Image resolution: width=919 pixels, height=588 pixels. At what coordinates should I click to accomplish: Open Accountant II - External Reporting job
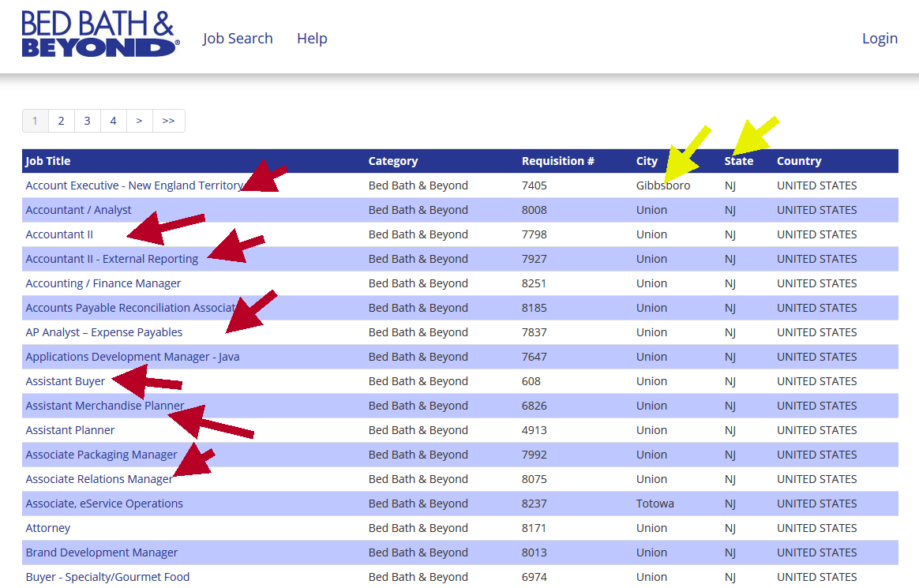coord(112,259)
